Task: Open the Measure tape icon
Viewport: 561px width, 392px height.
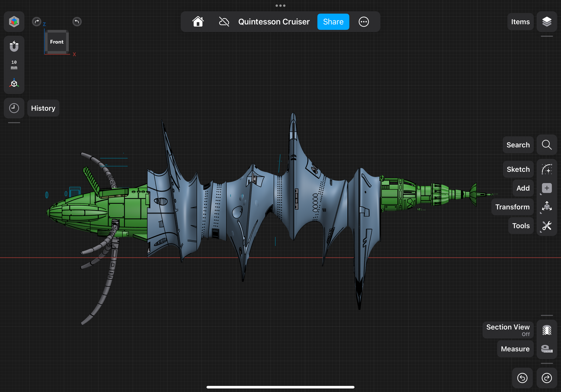Action: click(x=547, y=349)
